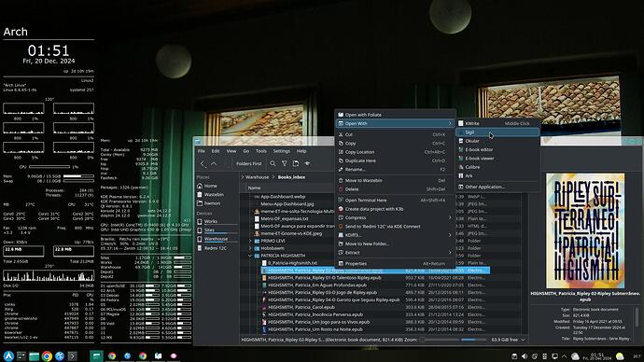Open the file with Sigil

pos(497,132)
